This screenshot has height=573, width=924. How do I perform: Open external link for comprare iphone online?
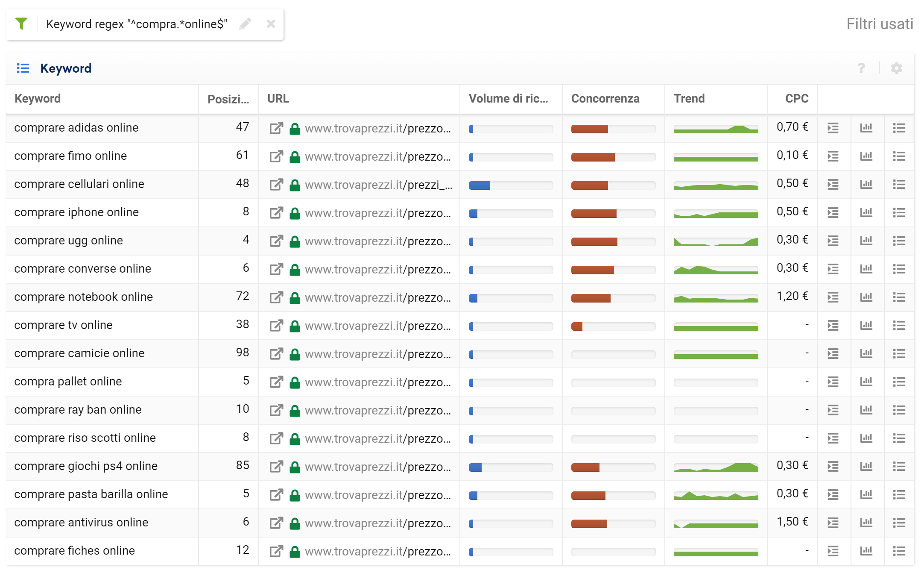click(276, 213)
